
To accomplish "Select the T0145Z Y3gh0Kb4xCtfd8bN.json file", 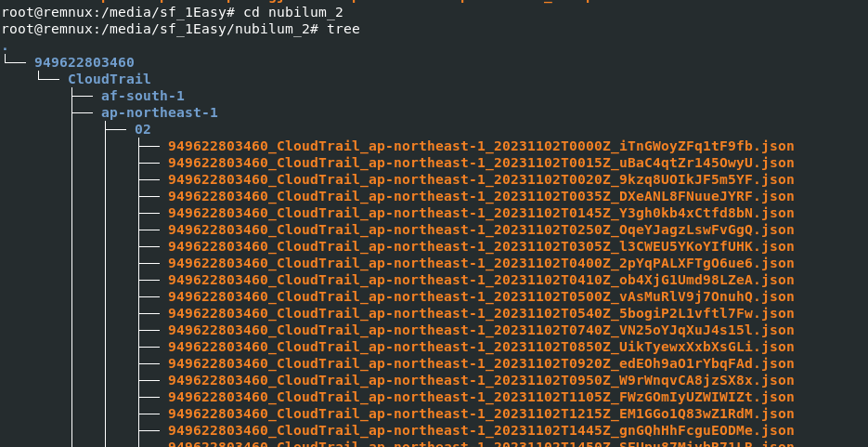I will pos(481,213).
